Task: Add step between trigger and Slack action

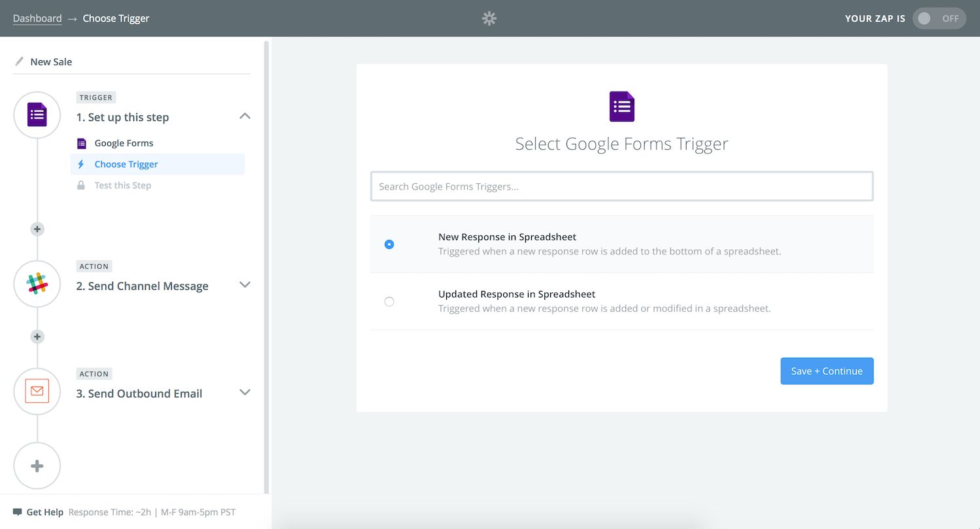Action: 37,229
